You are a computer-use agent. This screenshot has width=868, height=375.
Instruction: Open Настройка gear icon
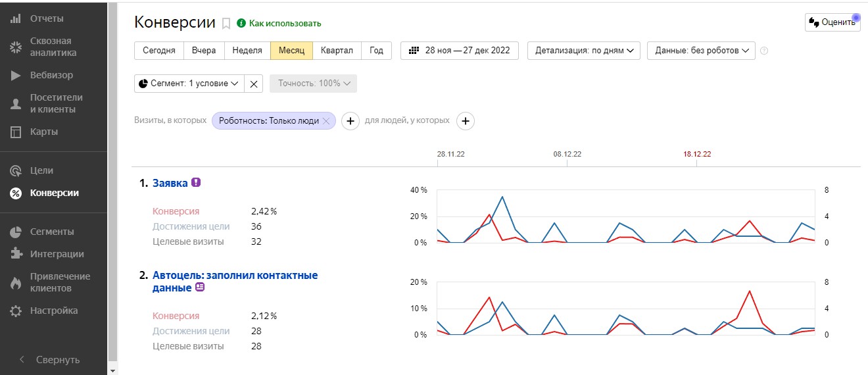tap(16, 311)
